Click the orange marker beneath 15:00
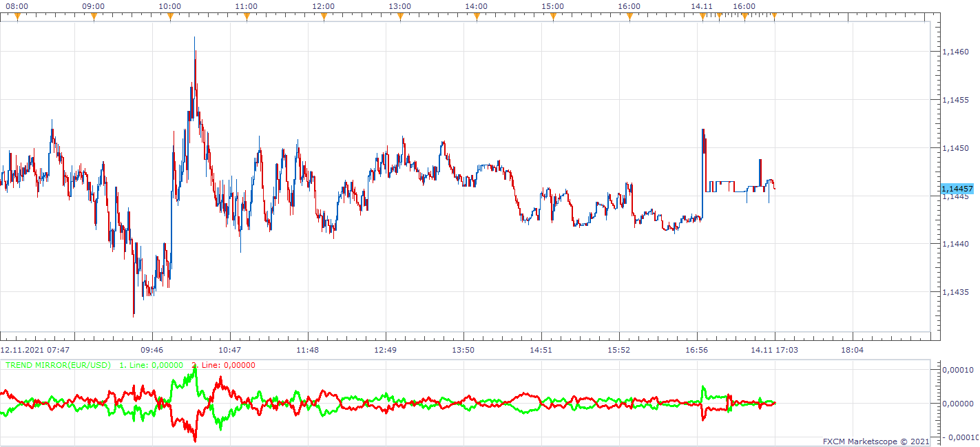The width and height of the screenshot is (980, 447). [x=553, y=17]
